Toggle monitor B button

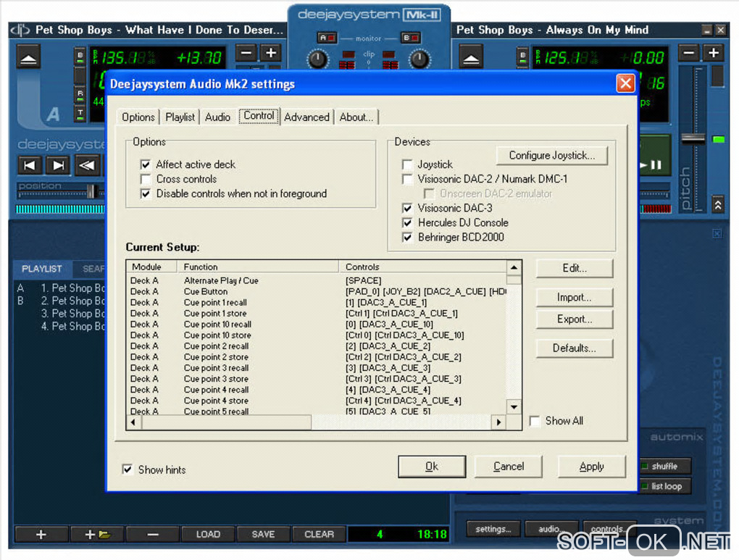click(x=410, y=38)
